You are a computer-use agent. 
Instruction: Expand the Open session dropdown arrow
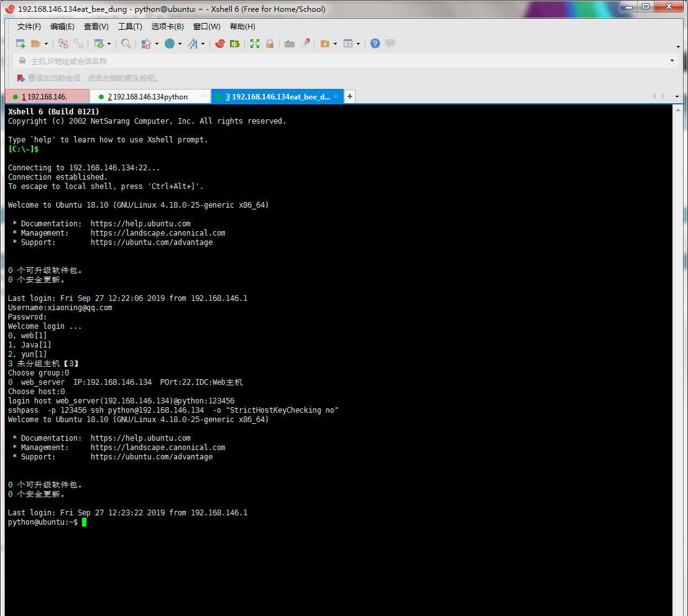(x=46, y=44)
